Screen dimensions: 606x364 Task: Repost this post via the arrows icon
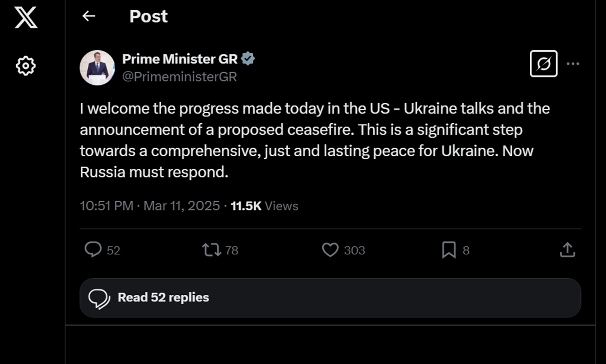pos(211,250)
